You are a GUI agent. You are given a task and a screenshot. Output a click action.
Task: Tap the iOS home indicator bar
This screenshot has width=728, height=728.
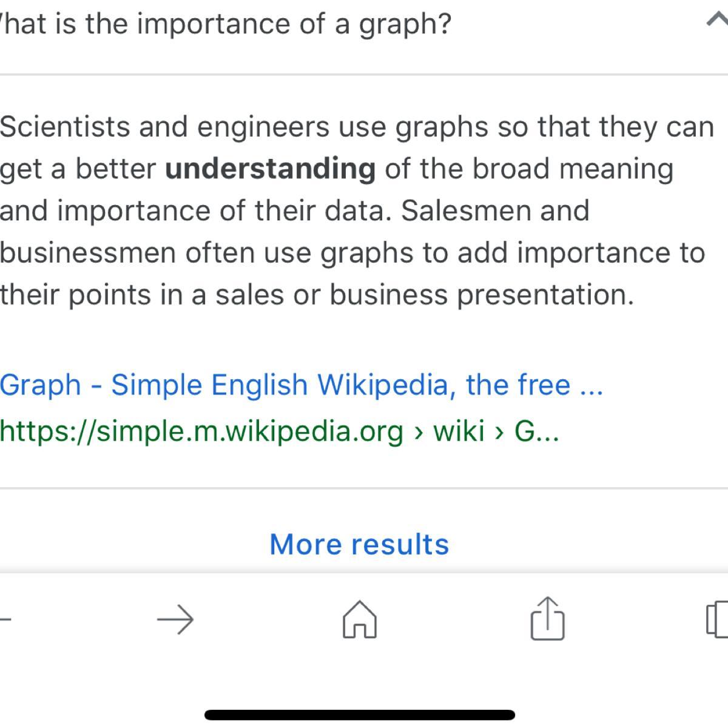(x=359, y=715)
